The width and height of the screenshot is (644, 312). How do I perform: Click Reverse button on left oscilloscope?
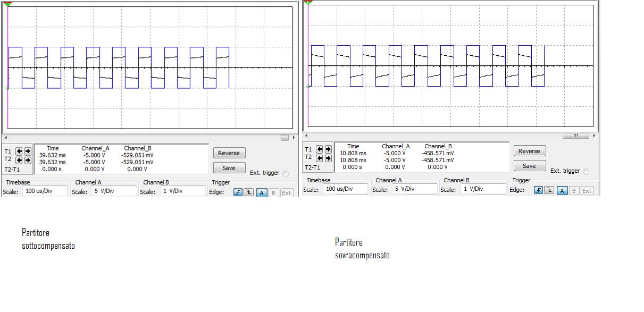(229, 153)
